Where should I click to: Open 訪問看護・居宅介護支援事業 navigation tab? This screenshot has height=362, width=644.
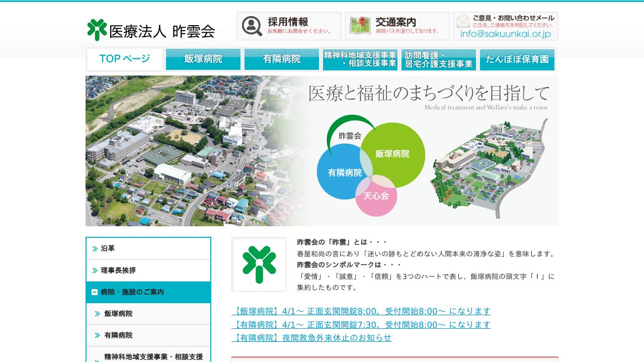click(439, 59)
